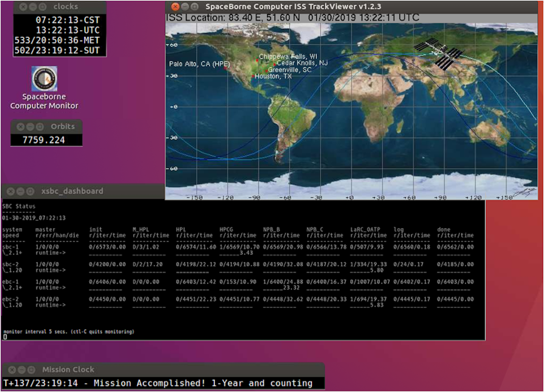Click the sbc-2 system row label

point(11,264)
